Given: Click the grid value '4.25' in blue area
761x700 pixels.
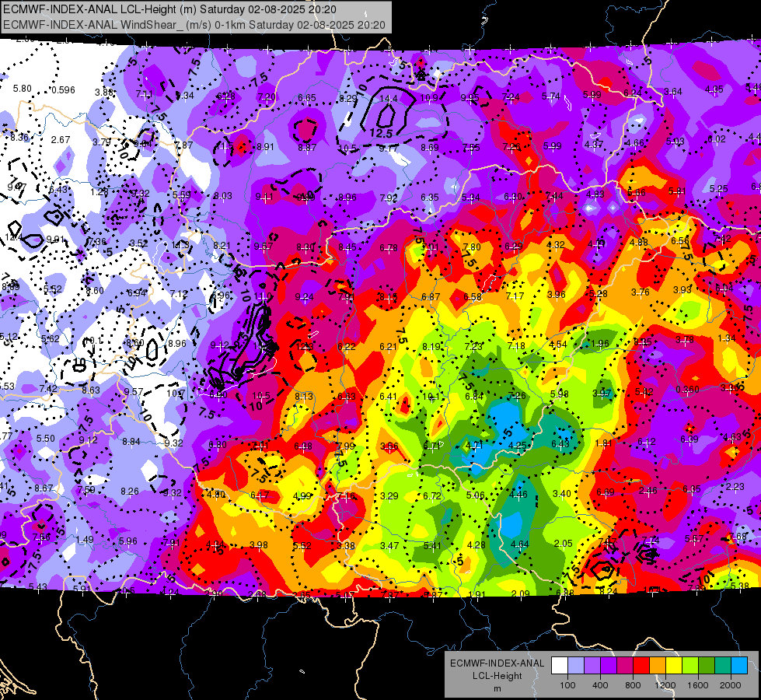Looking at the screenshot, I should (518, 445).
